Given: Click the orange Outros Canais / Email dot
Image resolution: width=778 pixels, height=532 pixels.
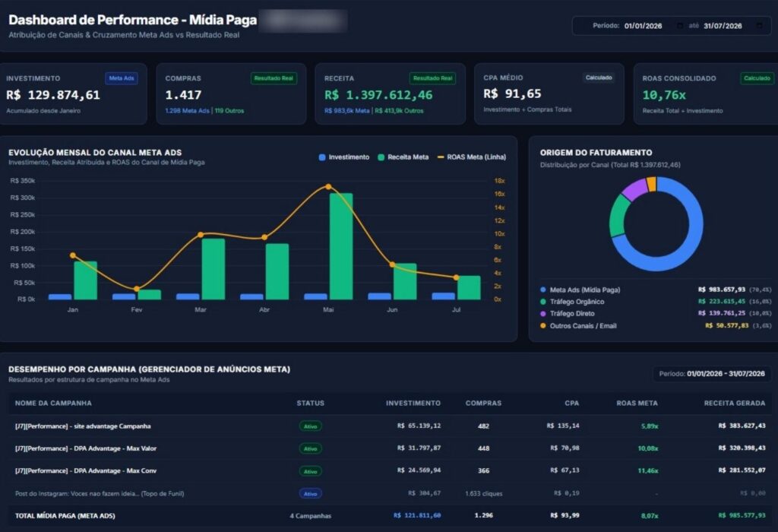Looking at the screenshot, I should pyautogui.click(x=542, y=326).
